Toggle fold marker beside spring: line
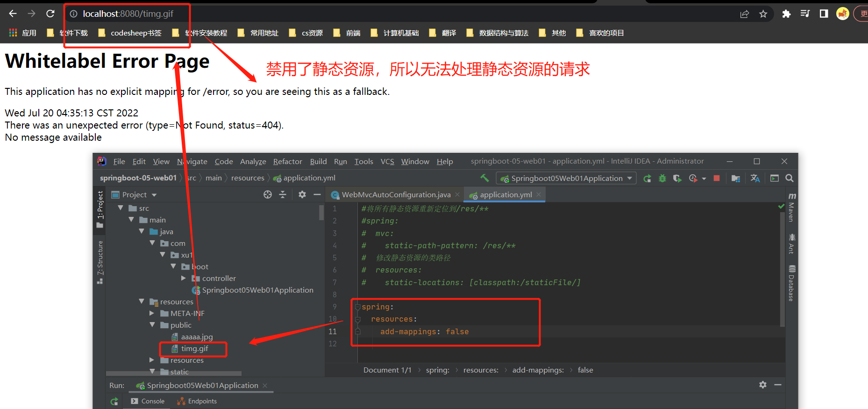 [x=357, y=307]
